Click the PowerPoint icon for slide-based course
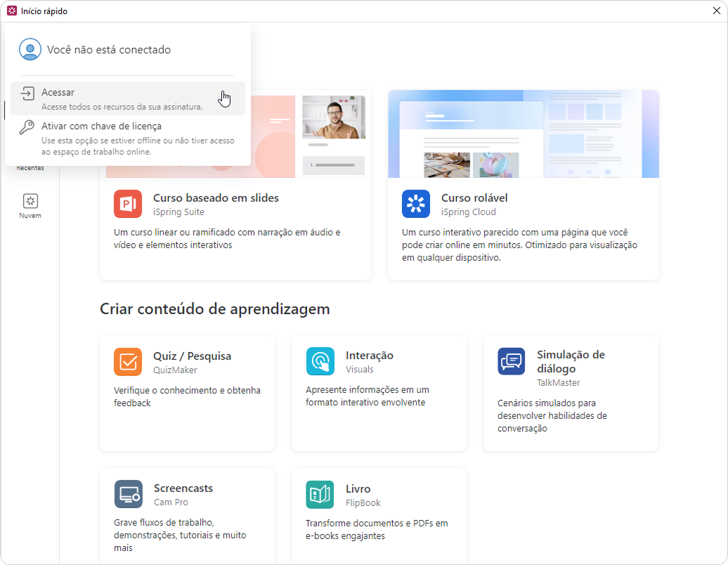The width and height of the screenshot is (728, 565). click(128, 204)
